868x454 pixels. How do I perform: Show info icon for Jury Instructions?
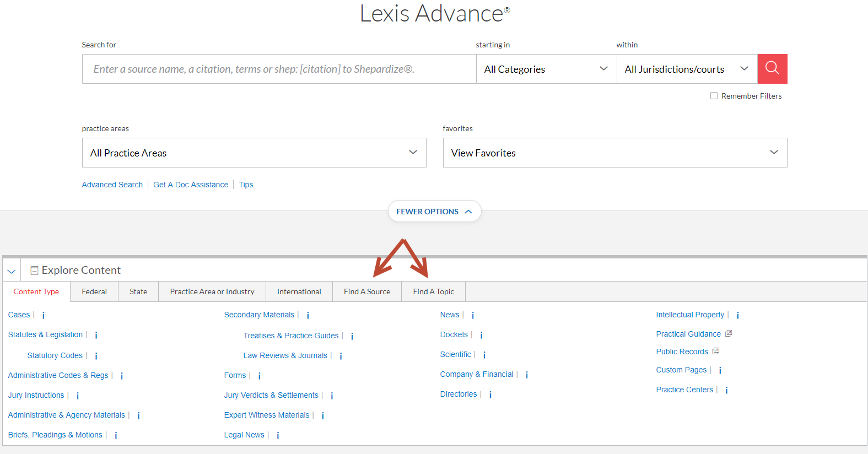tap(78, 396)
